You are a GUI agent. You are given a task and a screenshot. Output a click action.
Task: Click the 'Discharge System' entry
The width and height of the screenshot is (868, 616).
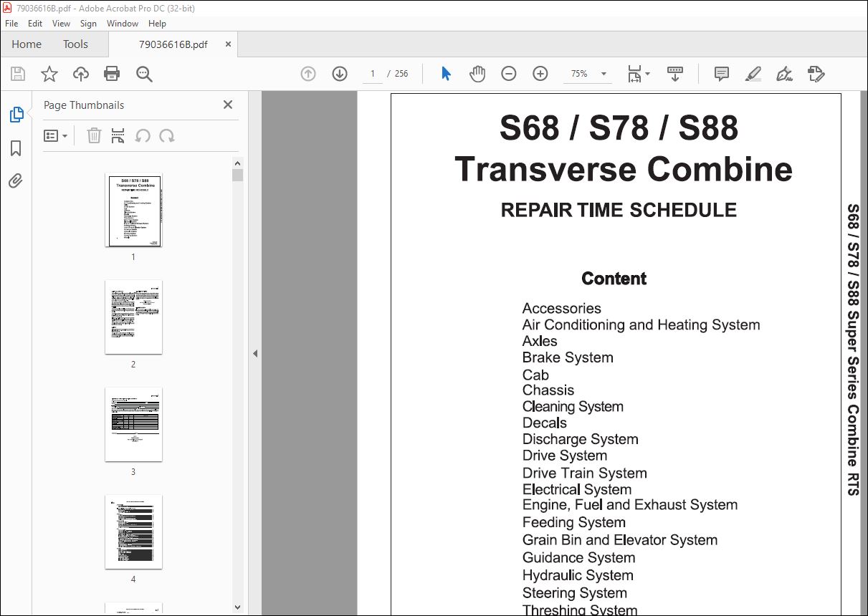(580, 439)
